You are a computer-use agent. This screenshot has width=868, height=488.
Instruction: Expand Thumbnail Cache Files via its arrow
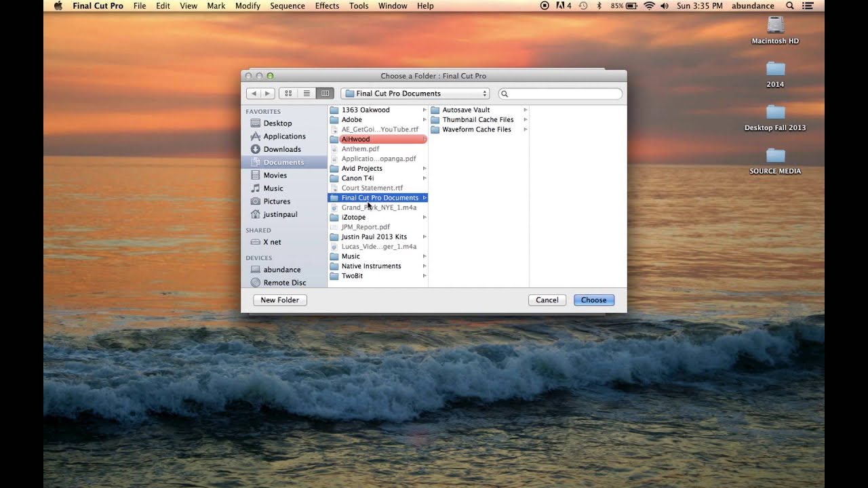[525, 119]
